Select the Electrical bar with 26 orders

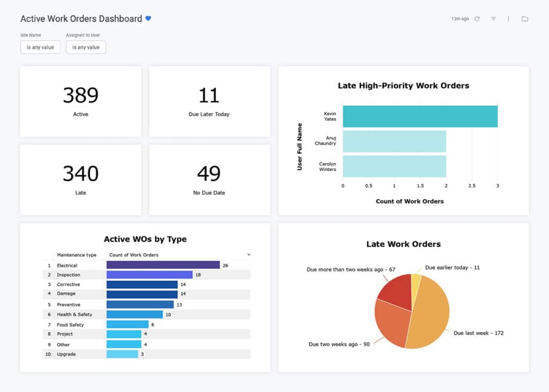tap(163, 265)
